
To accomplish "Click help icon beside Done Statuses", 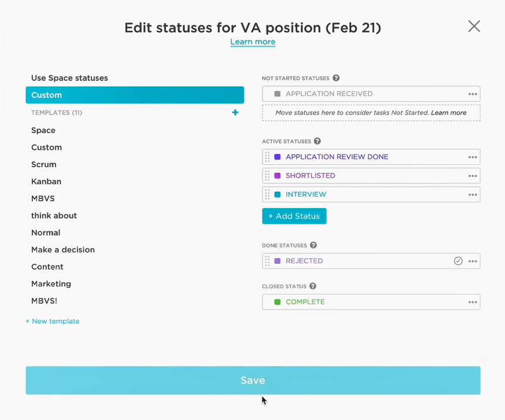I will (x=314, y=245).
